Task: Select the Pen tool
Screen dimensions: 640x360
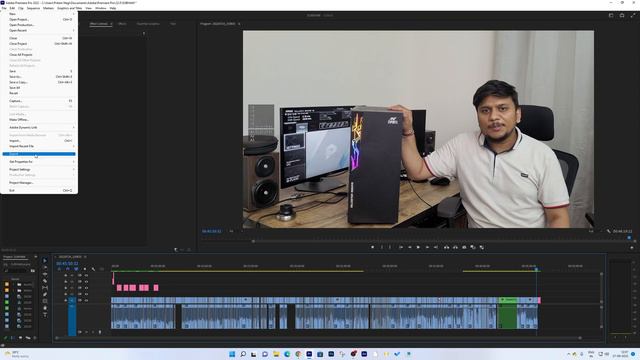Action: (x=45, y=294)
